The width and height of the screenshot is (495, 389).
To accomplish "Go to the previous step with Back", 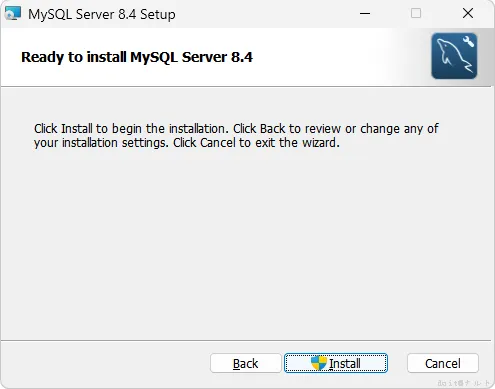I will [x=246, y=363].
